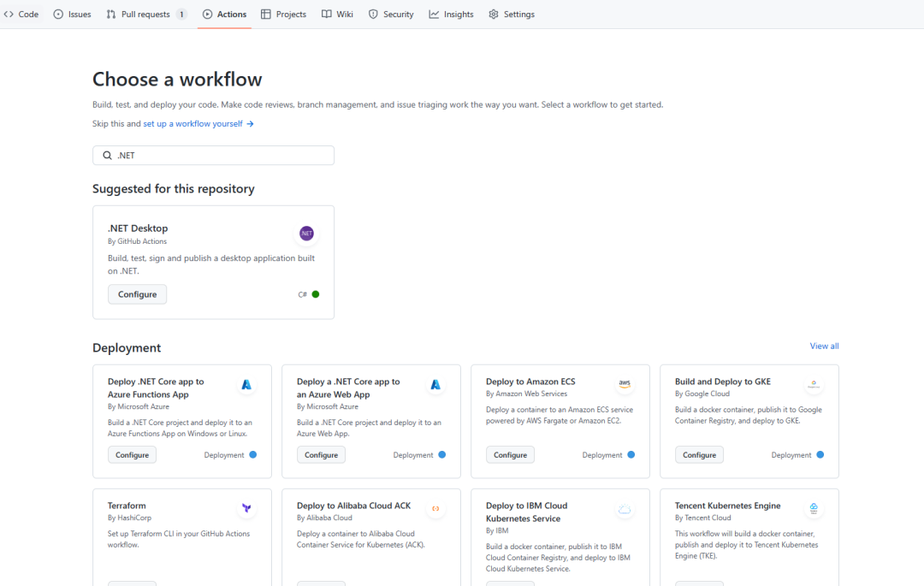Screen dimensions: 924x586
Task: Click 'Suggested for this repository' heading
Action: click(174, 188)
